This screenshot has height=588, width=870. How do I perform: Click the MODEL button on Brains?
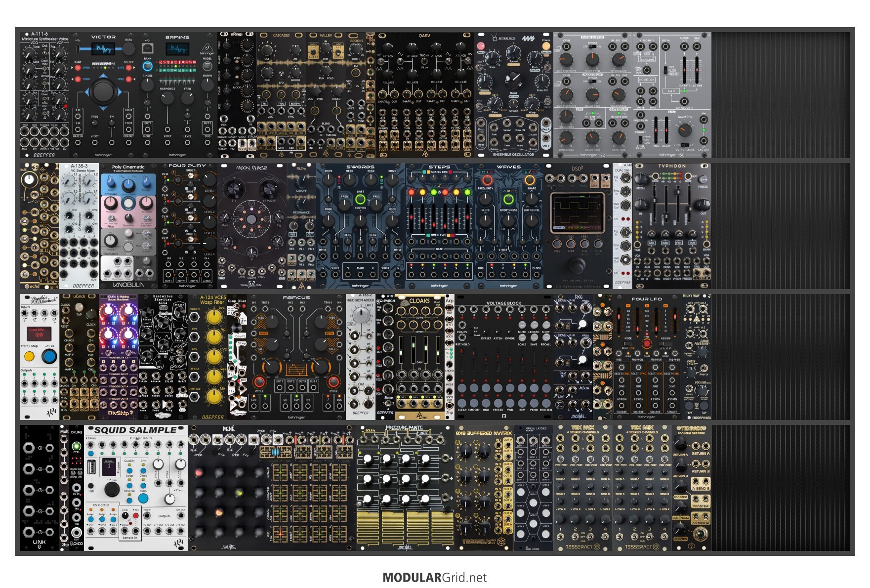pyautogui.click(x=207, y=66)
